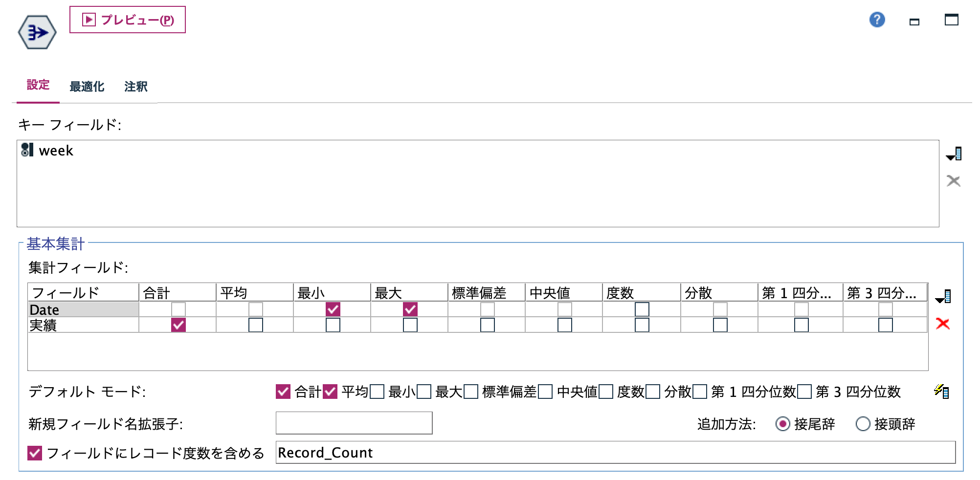Click red X to delete aggregate field
The width and height of the screenshot is (980, 480).
click(x=942, y=324)
